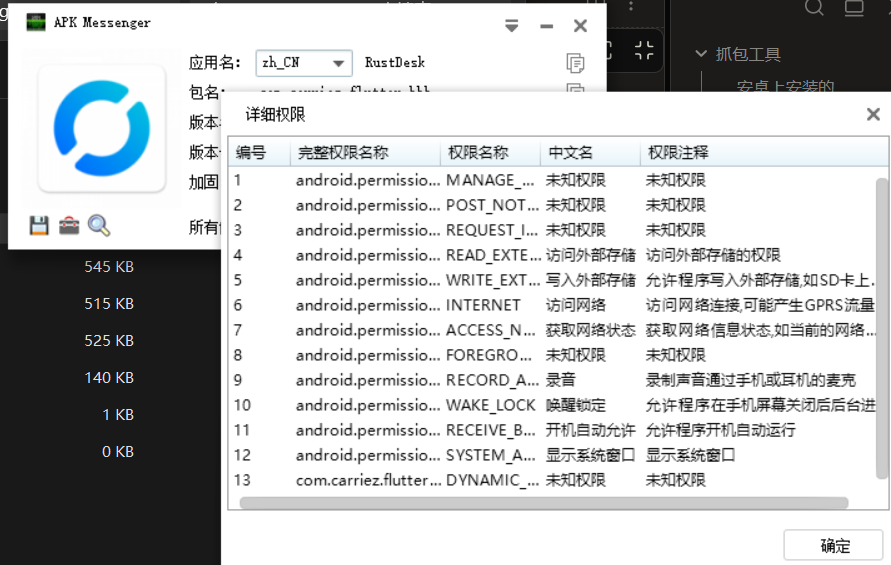Image resolution: width=891 pixels, height=565 pixels.
Task: Click 写入外部存储 Chinese name cell
Action: 590,280
